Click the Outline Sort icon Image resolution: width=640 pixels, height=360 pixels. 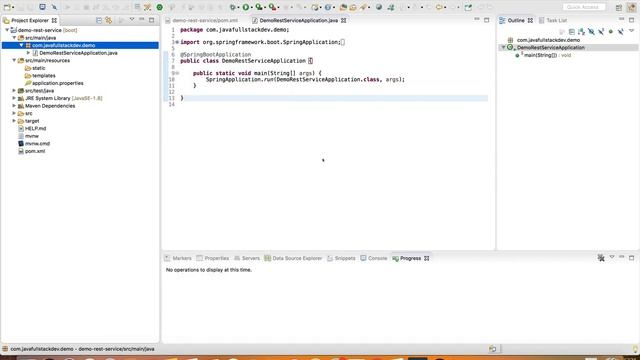581,31
